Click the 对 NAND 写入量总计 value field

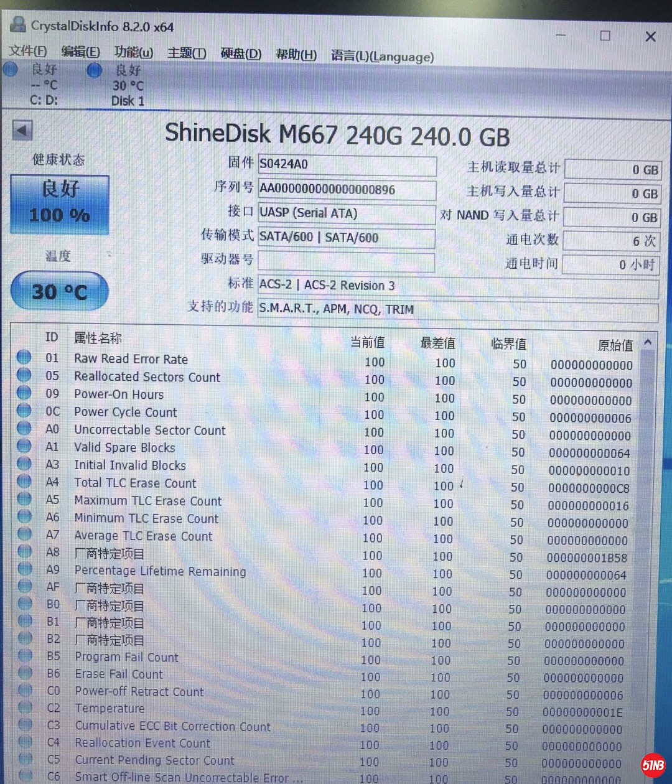point(612,217)
